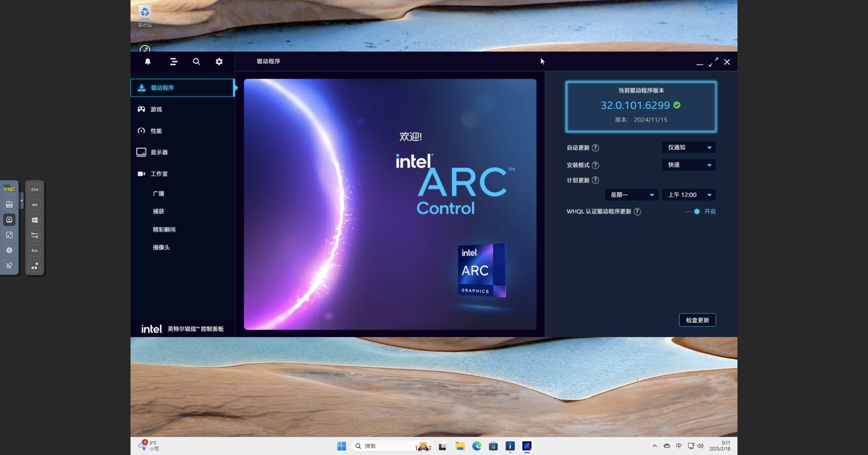Open the 上午 12:00 time dropdown

coord(689,194)
